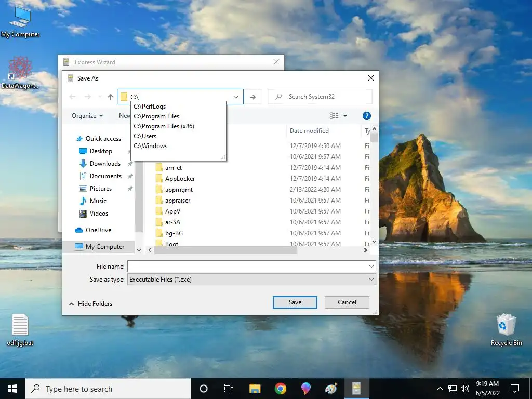Click the Windows Start button
The width and height of the screenshot is (532, 399).
click(x=12, y=389)
